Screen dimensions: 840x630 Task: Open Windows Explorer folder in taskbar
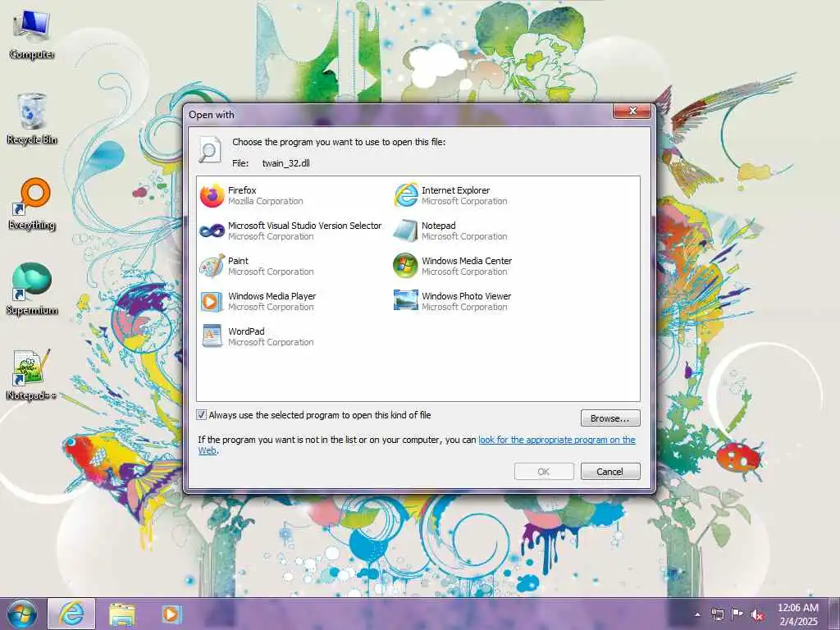click(x=121, y=614)
